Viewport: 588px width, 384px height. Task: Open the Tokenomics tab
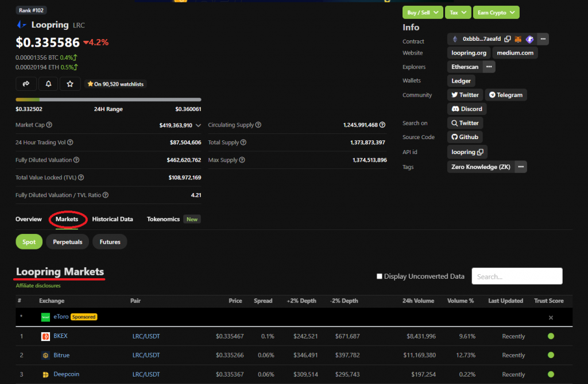click(163, 219)
